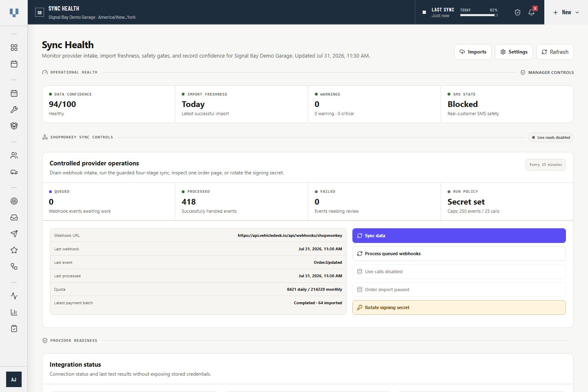The image size is (588, 392).
Task: Open the inbox tray icon in sidebar
Action: point(14,218)
